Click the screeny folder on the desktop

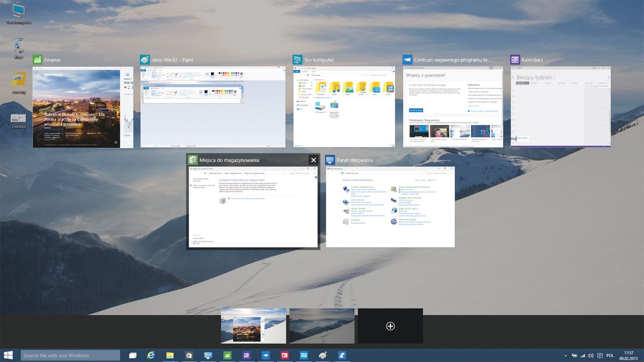tap(19, 83)
